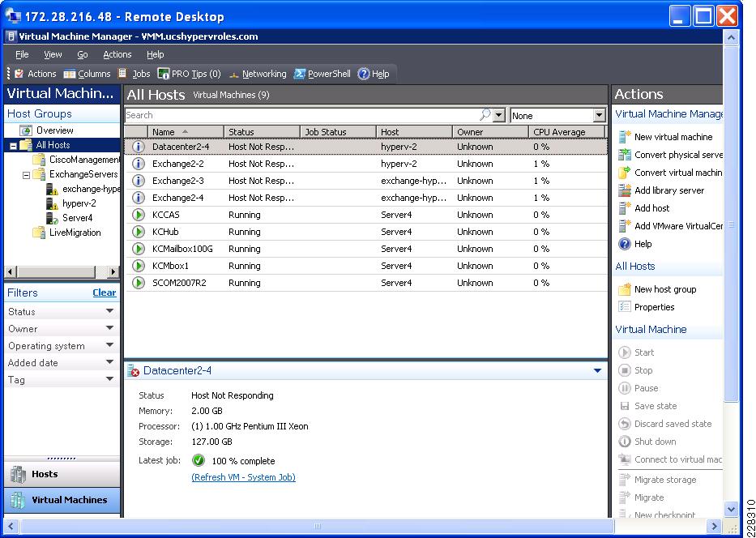Select the KCMailbox100G row
The image size is (756, 538).
[x=365, y=249]
